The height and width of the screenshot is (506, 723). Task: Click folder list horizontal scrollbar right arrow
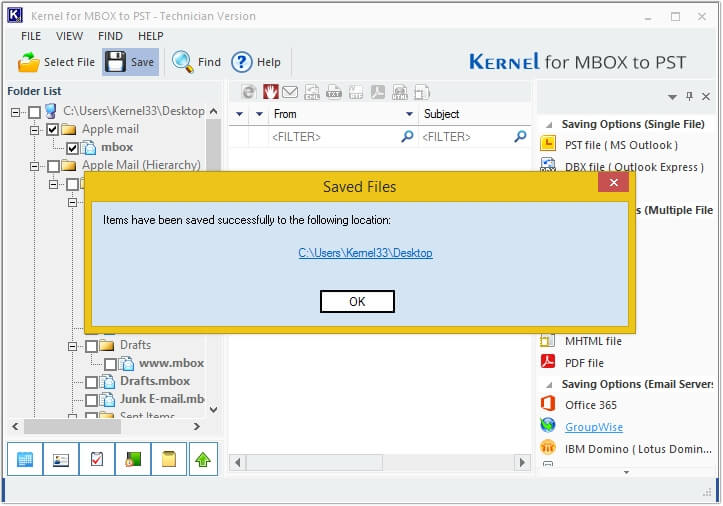pos(197,427)
